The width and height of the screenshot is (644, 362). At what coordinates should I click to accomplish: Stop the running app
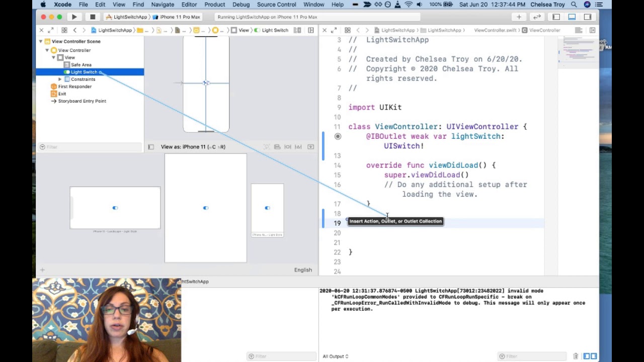93,17
